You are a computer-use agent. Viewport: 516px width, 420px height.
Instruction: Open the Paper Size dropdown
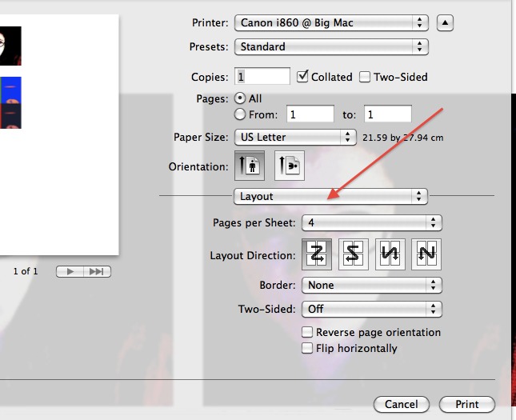click(295, 137)
